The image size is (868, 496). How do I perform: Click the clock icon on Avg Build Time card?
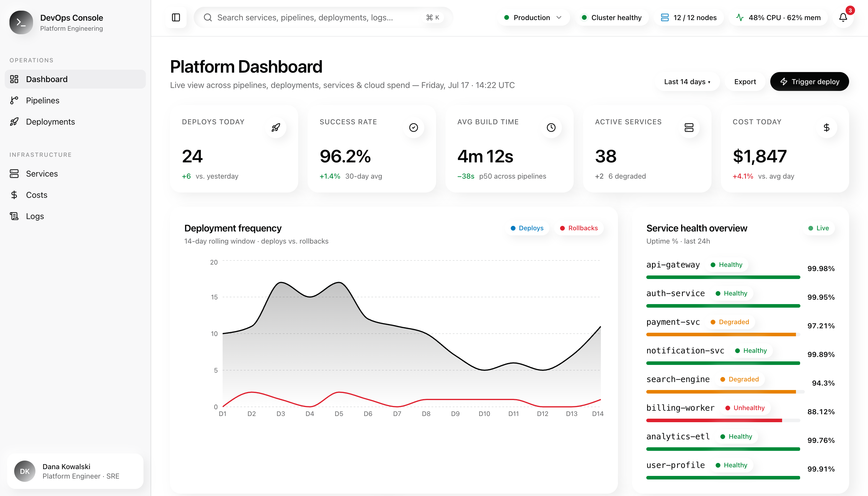pyautogui.click(x=551, y=128)
